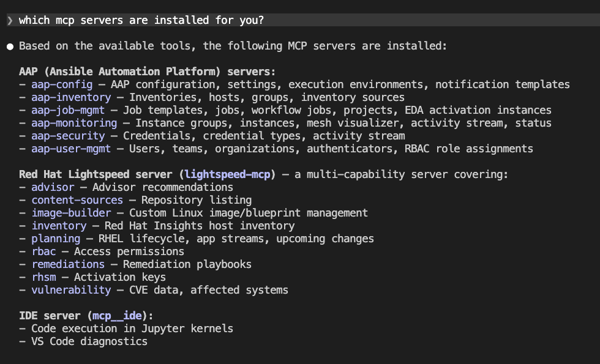600x364 pixels.
Task: Select the heading 'AAP (Ansible Automation Platform) servers:'
Action: tap(148, 72)
